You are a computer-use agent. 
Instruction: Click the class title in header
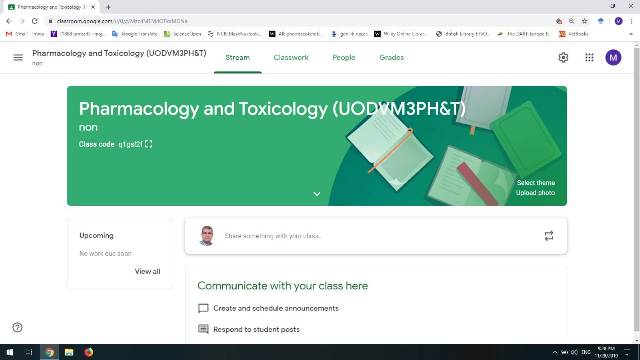click(x=119, y=53)
